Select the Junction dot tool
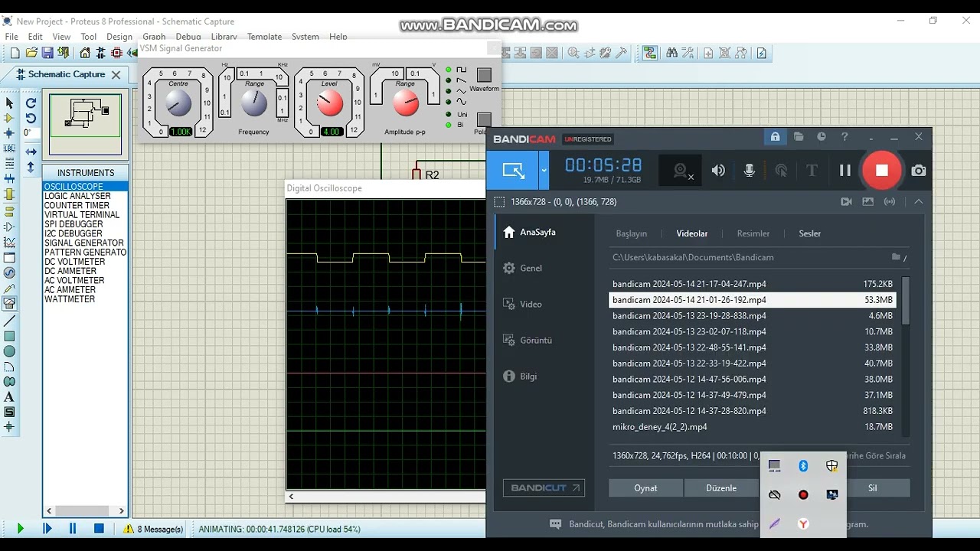 9,133
